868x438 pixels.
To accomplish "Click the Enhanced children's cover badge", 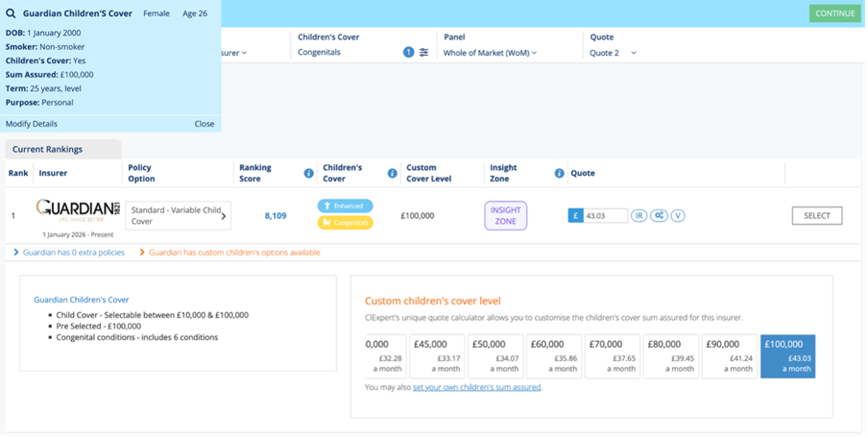I will 346,206.
